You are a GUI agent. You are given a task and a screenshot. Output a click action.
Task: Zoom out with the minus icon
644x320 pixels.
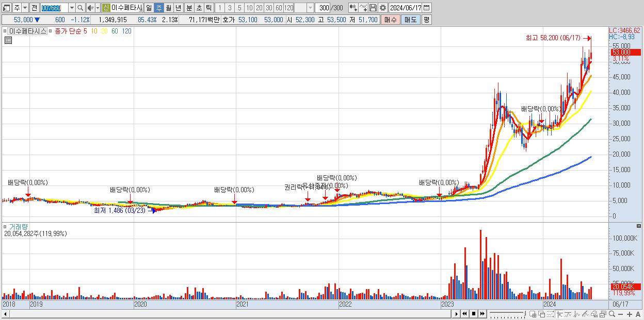(x=620, y=314)
